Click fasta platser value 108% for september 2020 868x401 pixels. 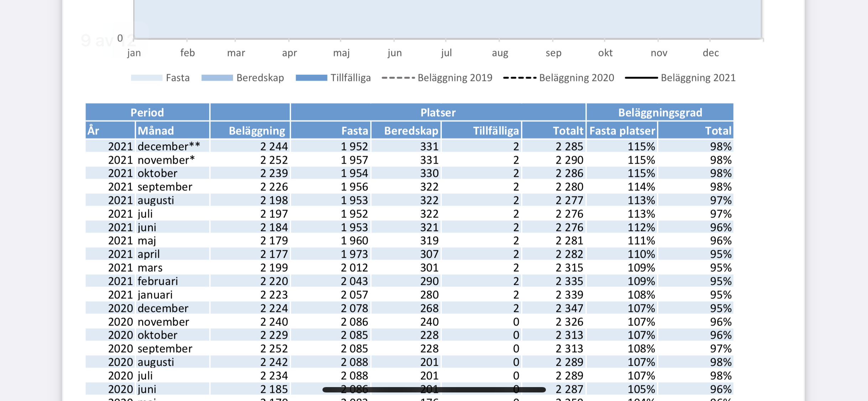coord(641,349)
